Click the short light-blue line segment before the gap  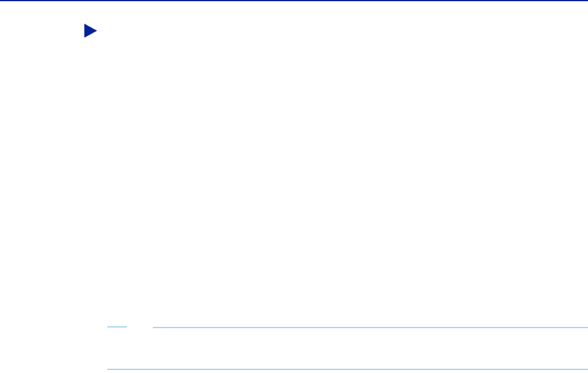click(x=117, y=327)
